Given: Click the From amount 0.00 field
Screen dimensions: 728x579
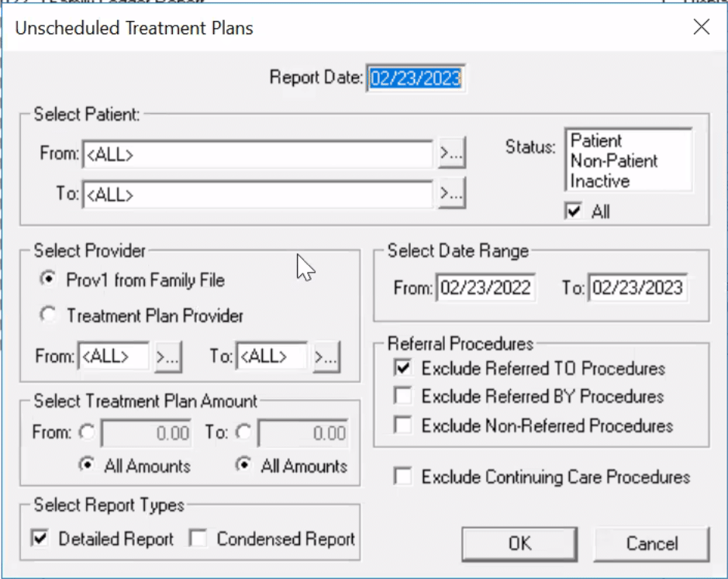Looking at the screenshot, I should 147,433.
